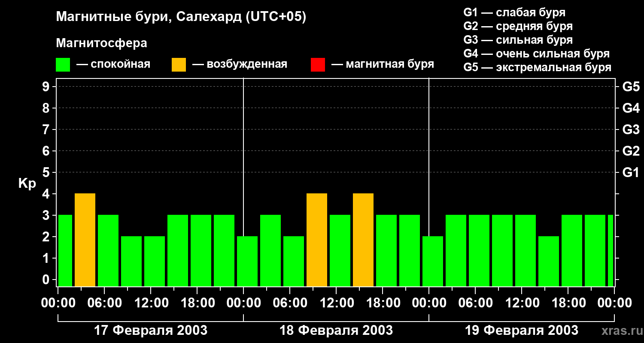Click the green Kp 2 bar over 06:00 on 18 February

[294, 262]
